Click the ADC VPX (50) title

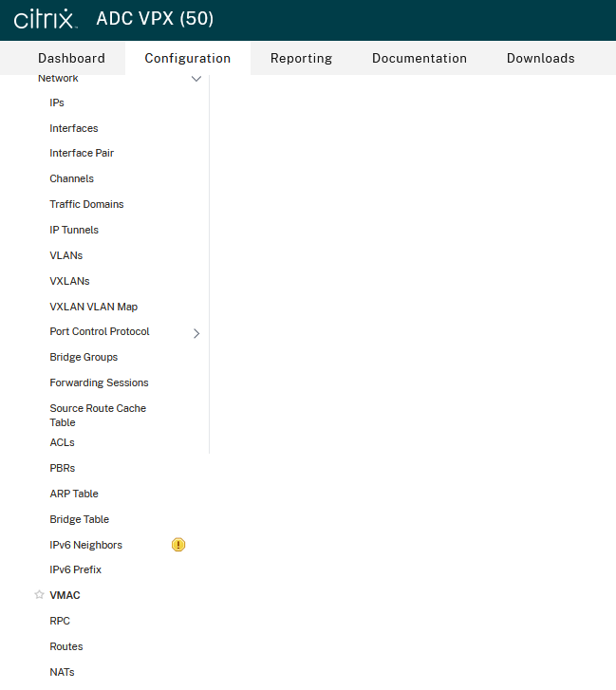coord(155,18)
